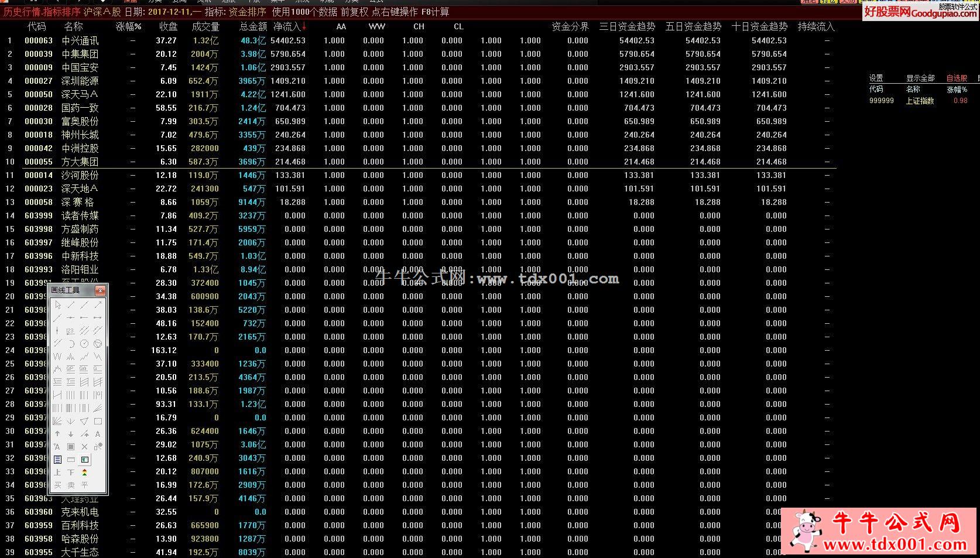Pick the W wave pattern tool
Viewport: 980px width, 558px height.
[57, 356]
